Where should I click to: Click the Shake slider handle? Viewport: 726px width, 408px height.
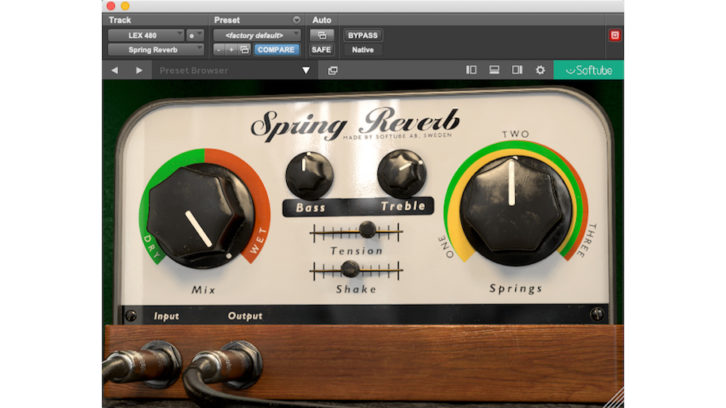pyautogui.click(x=350, y=269)
